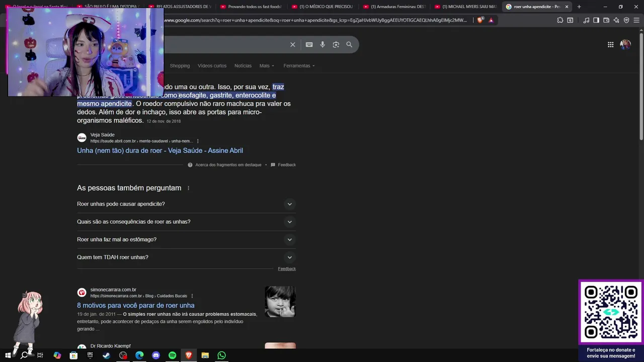Image resolution: width=644 pixels, height=362 pixels.
Task: Open OBS Studio from the taskbar
Action: 123,355
